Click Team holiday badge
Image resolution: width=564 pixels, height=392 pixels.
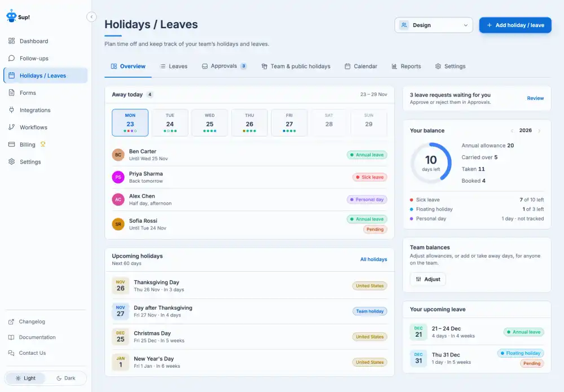point(370,311)
